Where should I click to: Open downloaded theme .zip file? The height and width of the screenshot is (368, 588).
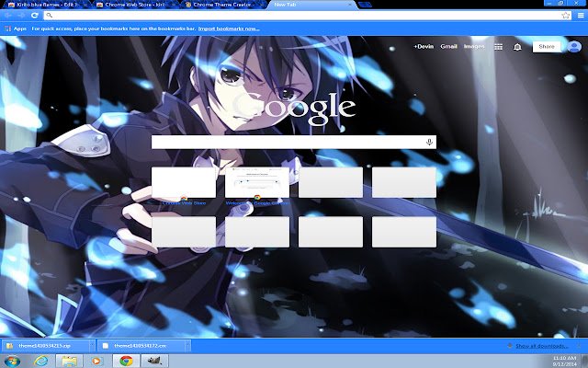click(45, 346)
